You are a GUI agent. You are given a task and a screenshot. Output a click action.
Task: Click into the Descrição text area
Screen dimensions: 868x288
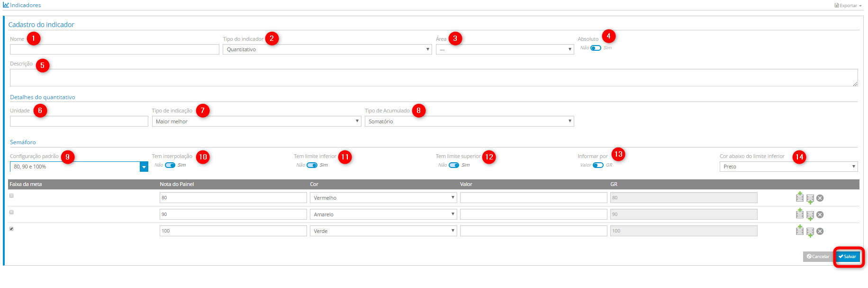(x=434, y=77)
